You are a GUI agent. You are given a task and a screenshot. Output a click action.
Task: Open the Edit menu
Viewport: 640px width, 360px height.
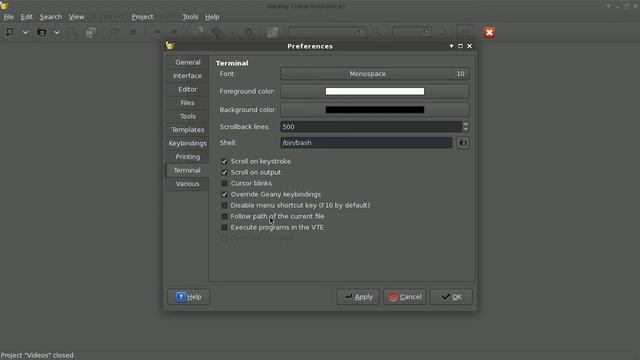(x=27, y=17)
